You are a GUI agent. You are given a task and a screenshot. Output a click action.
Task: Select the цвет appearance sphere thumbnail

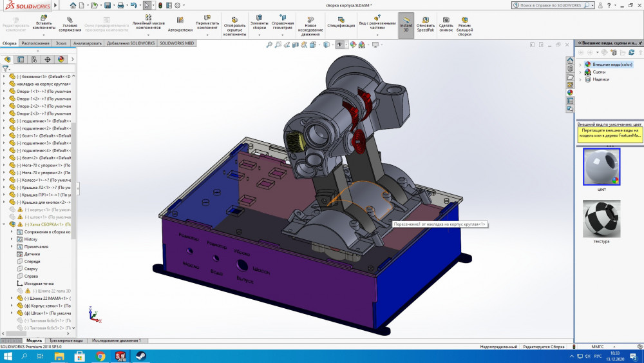601,166
